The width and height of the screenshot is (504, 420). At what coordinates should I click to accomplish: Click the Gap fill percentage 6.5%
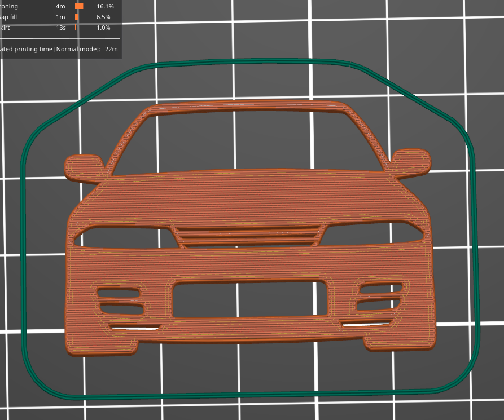pos(103,17)
